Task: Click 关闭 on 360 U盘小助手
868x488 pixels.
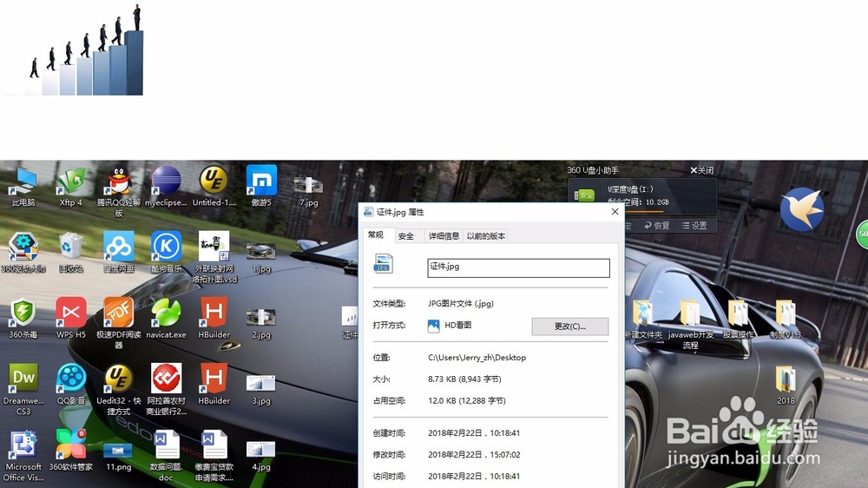Action: (x=701, y=170)
